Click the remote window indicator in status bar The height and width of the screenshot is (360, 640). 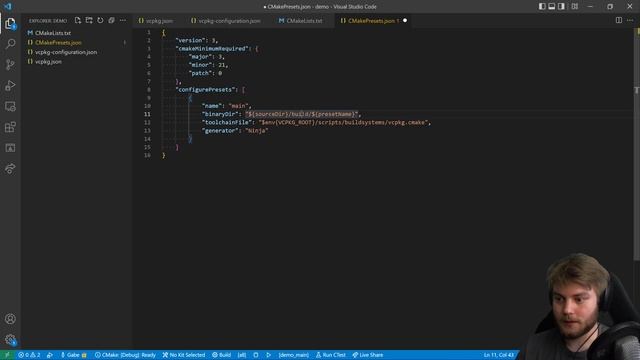point(7,355)
